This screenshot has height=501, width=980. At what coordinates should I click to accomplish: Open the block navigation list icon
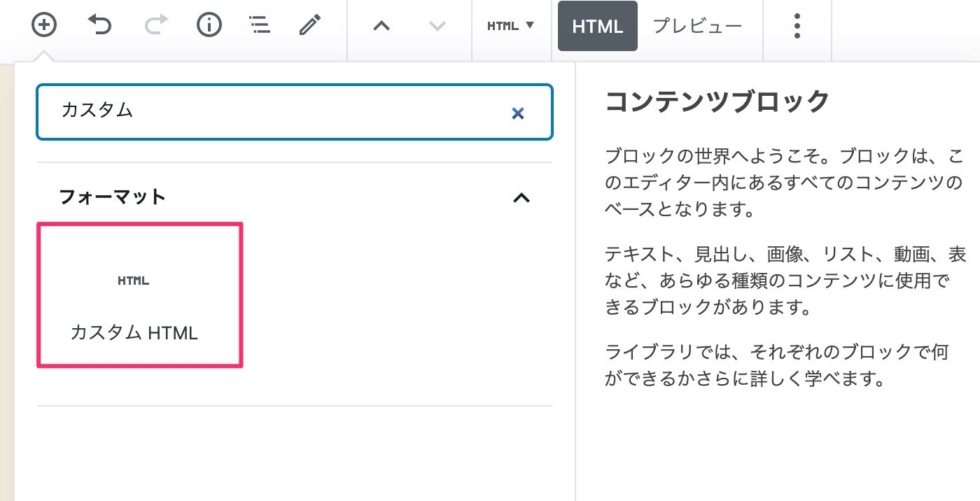[260, 26]
